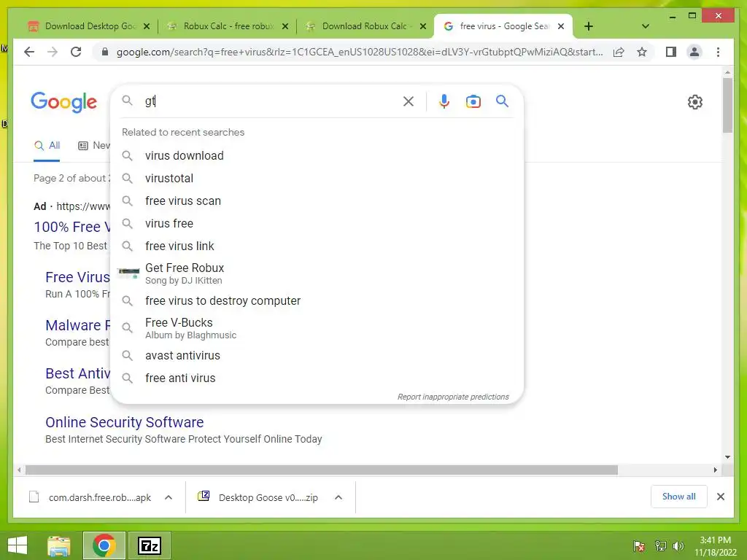Bookmark this tab with the star
Screen dimensions: 747x560
click(642, 52)
